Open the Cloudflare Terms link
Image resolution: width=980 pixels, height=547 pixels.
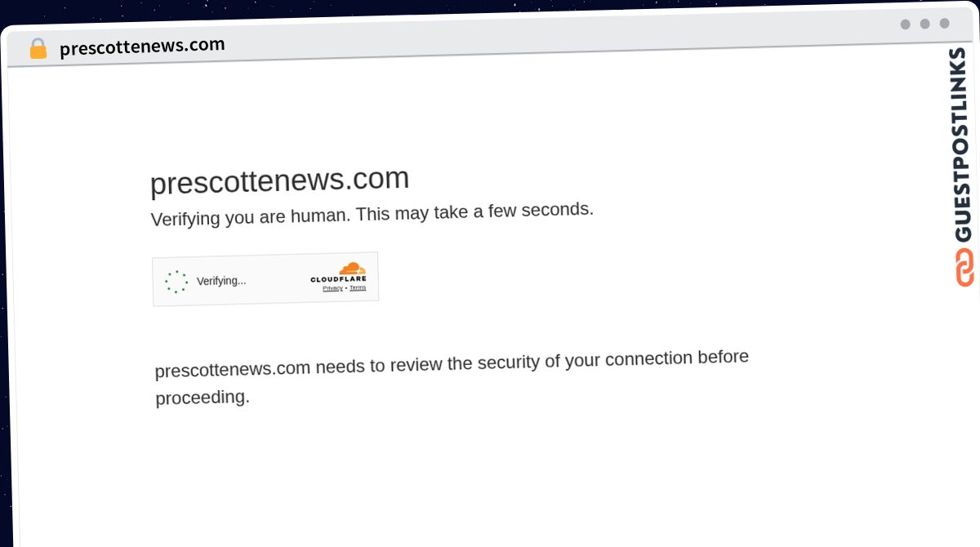click(x=358, y=287)
